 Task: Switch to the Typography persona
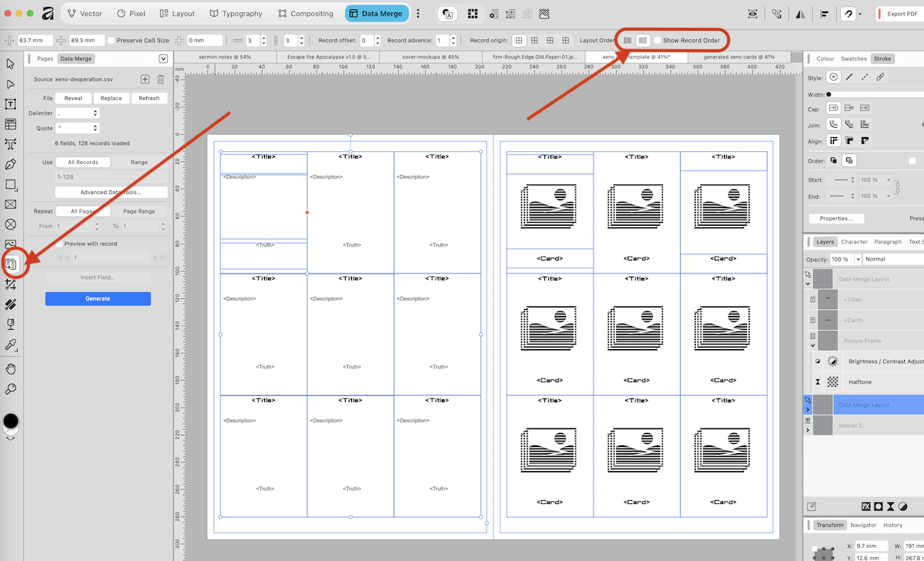pos(236,13)
